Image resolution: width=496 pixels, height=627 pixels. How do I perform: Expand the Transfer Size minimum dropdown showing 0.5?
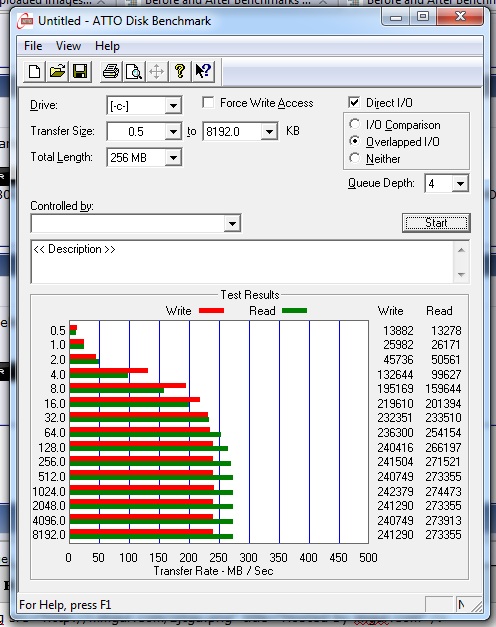pyautogui.click(x=173, y=132)
